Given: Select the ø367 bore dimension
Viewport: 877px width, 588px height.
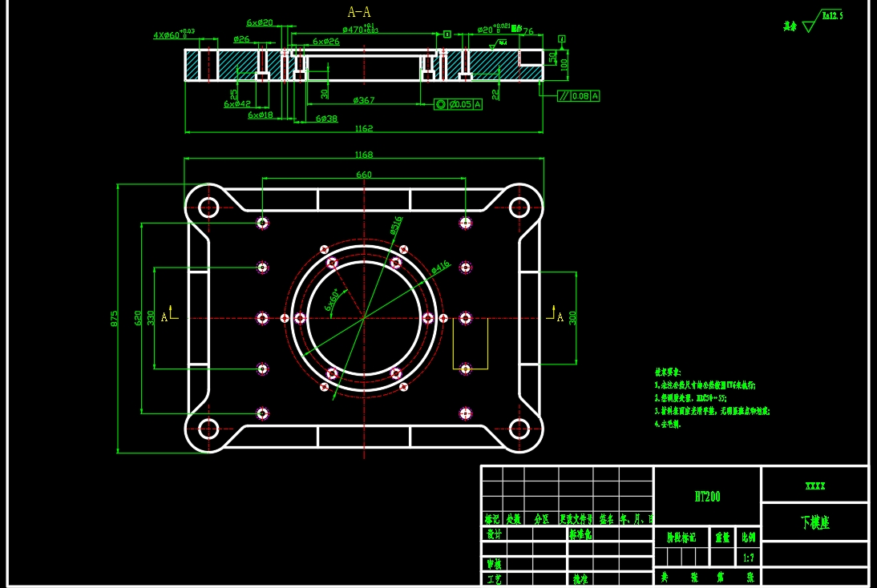Looking at the screenshot, I should [x=364, y=100].
